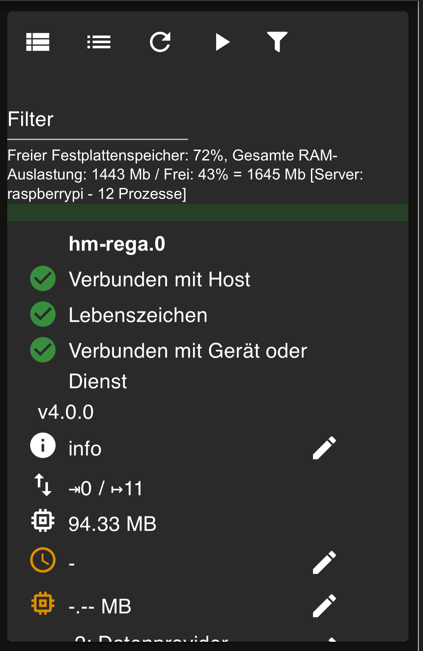Click the Lebenszeichen green check indicator
Image resolution: width=423 pixels, height=651 pixels.
pos(43,314)
